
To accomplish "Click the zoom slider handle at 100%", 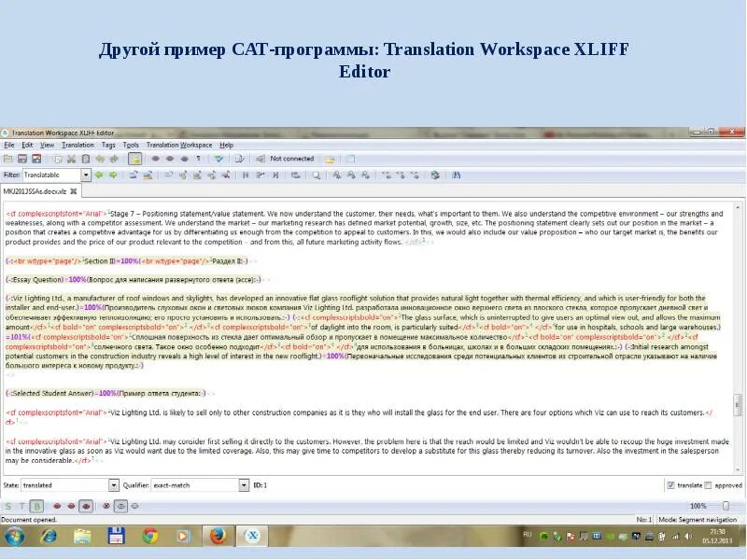I will tap(726, 506).
